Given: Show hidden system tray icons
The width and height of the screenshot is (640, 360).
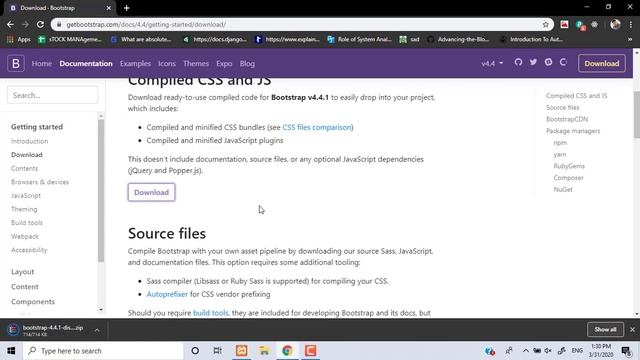Looking at the screenshot, I should (x=526, y=351).
